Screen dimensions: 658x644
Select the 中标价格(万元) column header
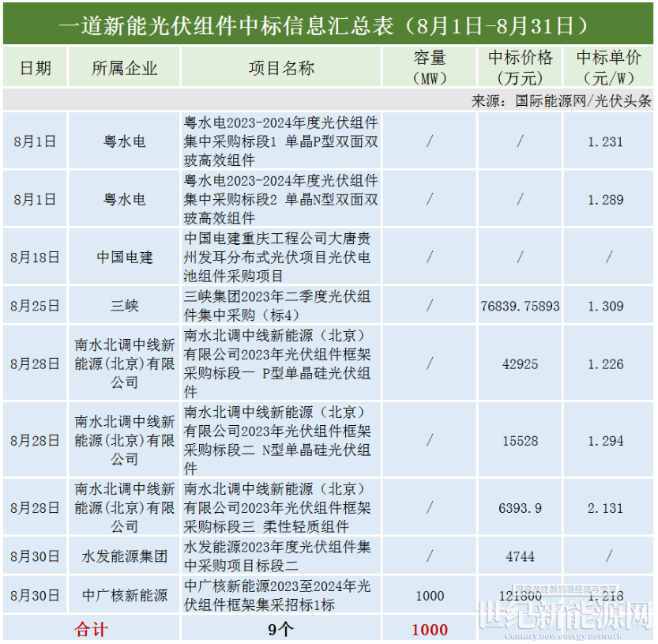tap(520, 68)
